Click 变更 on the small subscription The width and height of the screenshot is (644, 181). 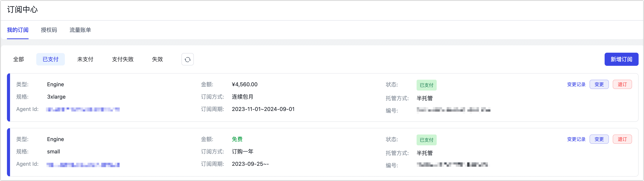(x=599, y=139)
